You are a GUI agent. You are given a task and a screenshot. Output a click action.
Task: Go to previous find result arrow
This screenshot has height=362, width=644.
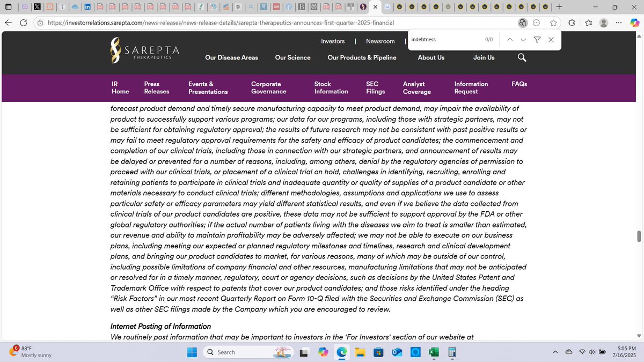click(510, 40)
